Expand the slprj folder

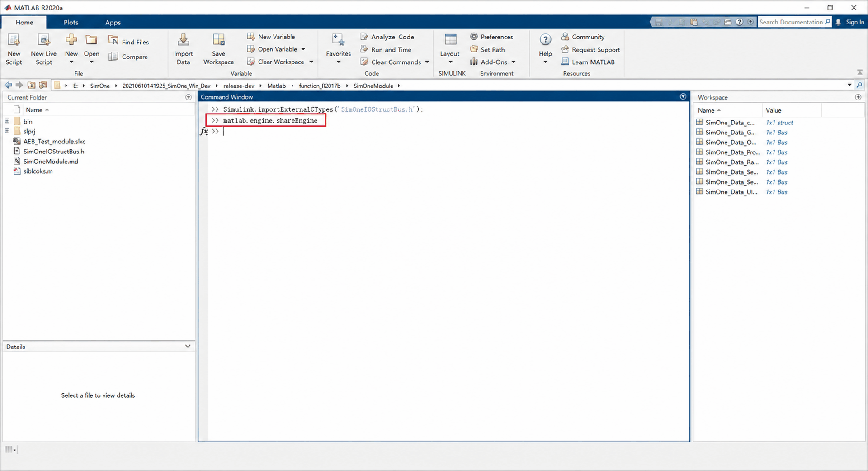point(7,131)
